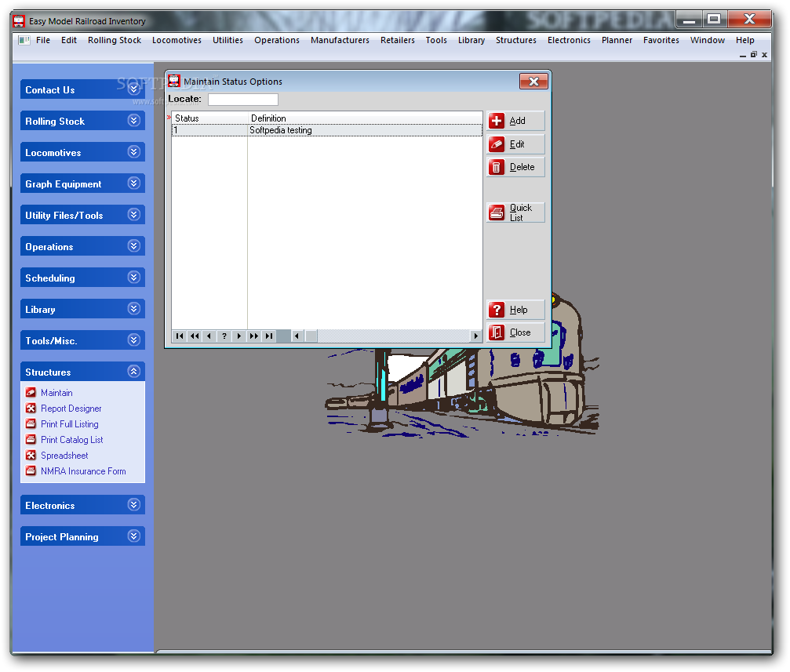Click the Report Designer tools icon
Image resolution: width=790 pixels, height=672 pixels.
click(x=31, y=408)
